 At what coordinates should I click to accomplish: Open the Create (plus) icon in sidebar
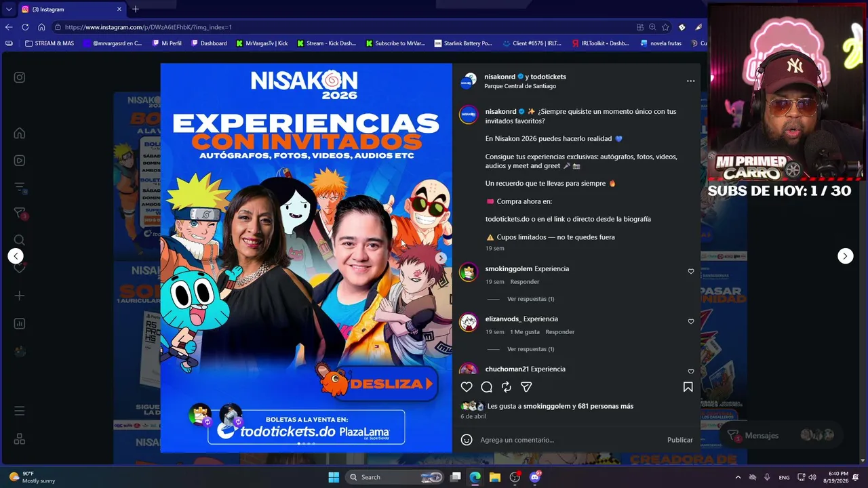click(20, 296)
